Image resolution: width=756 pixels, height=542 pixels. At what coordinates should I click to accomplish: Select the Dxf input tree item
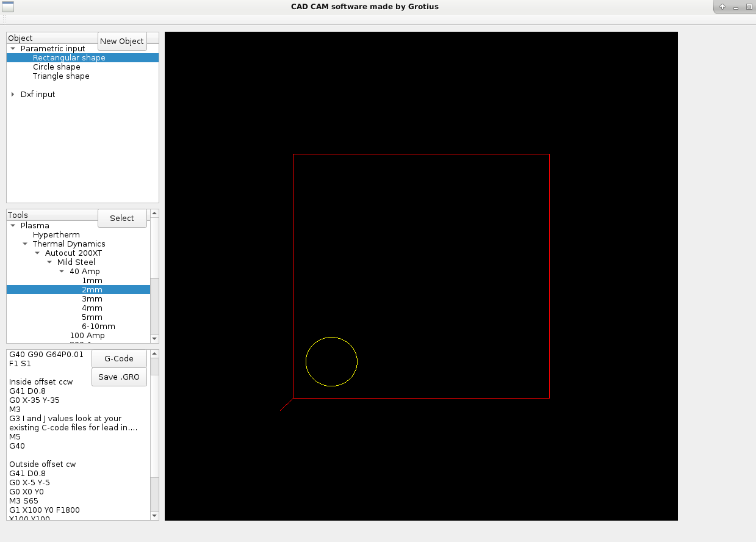[38, 94]
